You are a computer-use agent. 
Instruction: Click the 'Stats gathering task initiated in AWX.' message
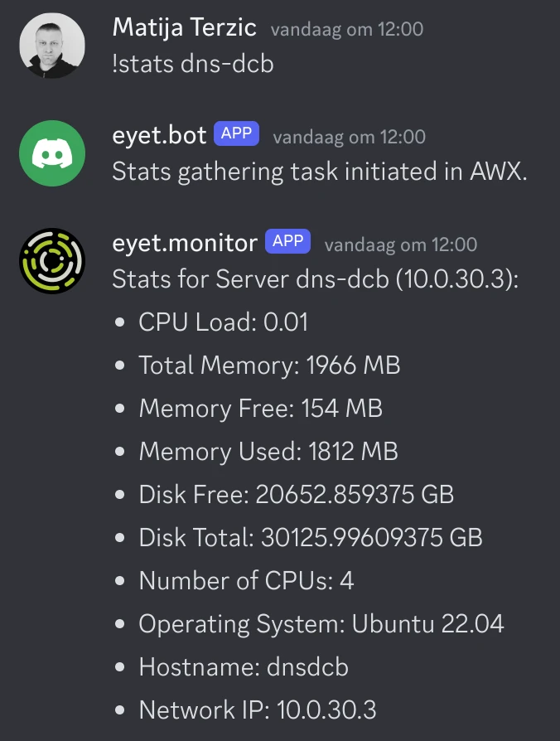click(320, 172)
